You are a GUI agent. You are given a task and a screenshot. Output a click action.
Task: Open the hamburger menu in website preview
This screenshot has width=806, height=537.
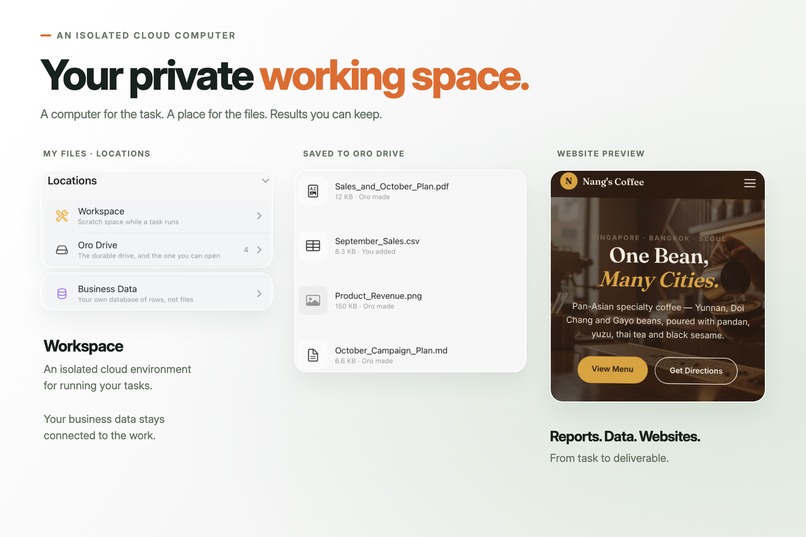(x=749, y=183)
